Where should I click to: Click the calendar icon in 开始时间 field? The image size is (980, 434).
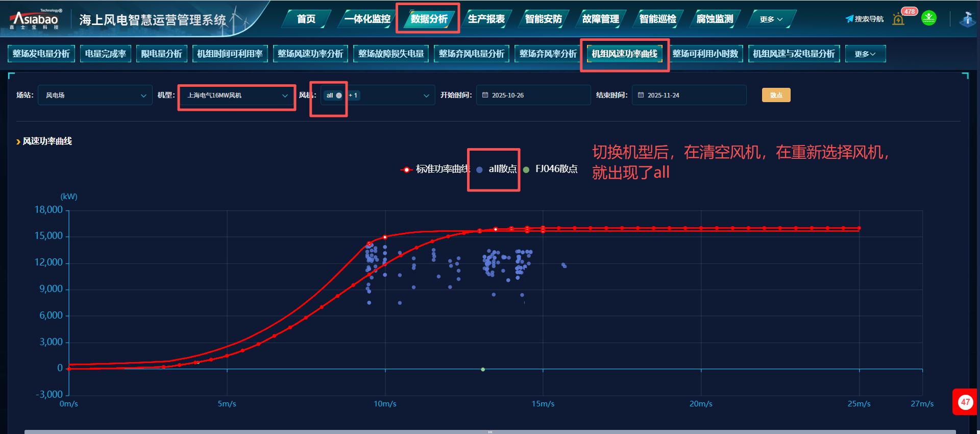point(485,95)
